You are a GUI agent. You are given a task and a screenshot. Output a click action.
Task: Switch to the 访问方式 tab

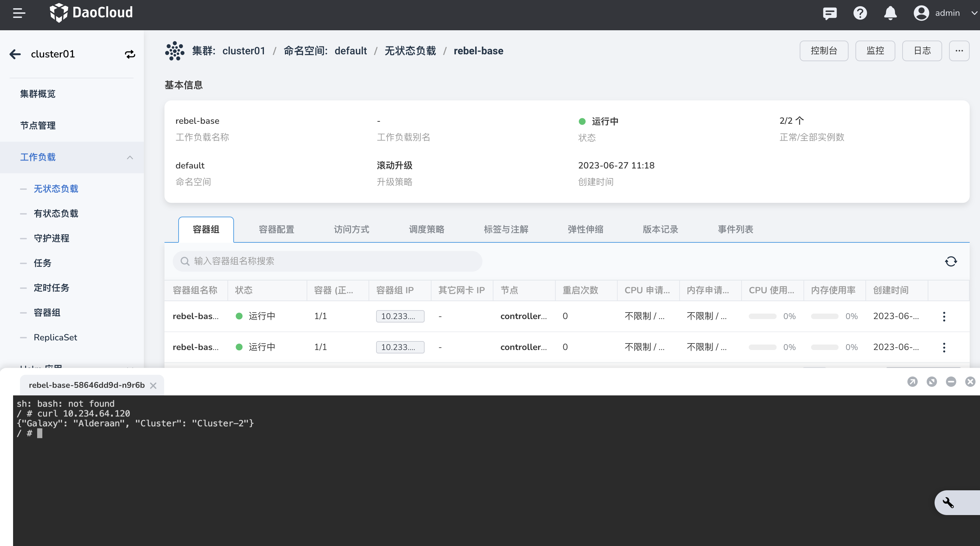[x=351, y=229]
